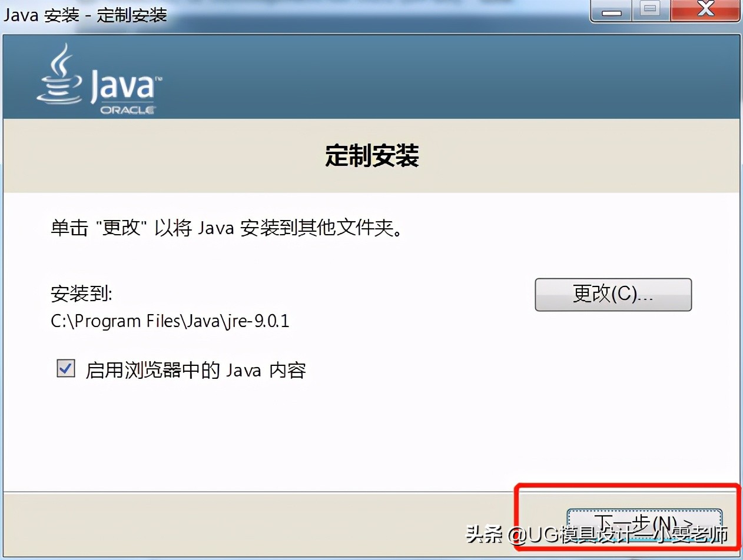Uncheck 启用浏览器中的 Java 内容 checkbox
This screenshot has width=743, height=560.
coord(65,369)
